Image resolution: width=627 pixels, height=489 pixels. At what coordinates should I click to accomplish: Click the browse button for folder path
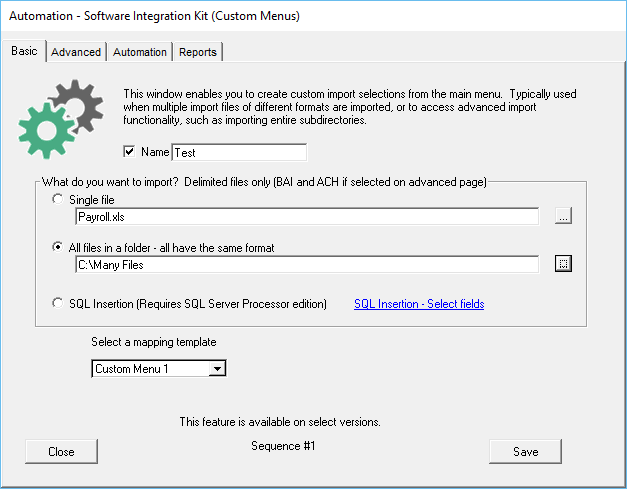coord(564,264)
